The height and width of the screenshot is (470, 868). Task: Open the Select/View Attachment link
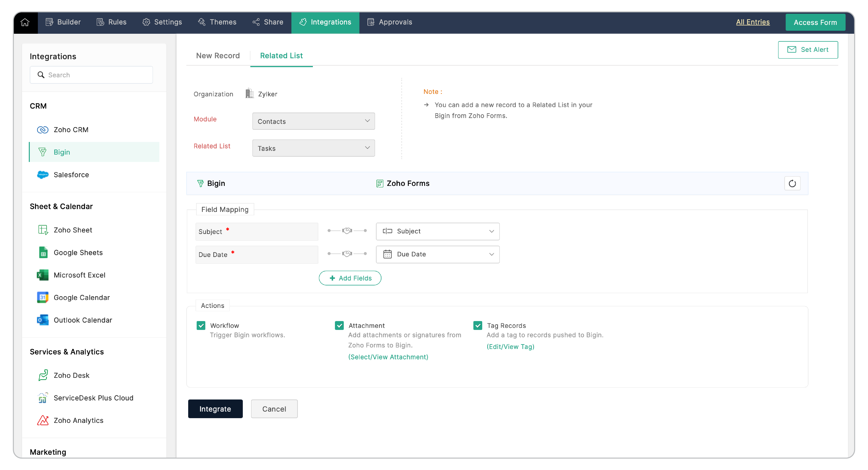click(388, 357)
